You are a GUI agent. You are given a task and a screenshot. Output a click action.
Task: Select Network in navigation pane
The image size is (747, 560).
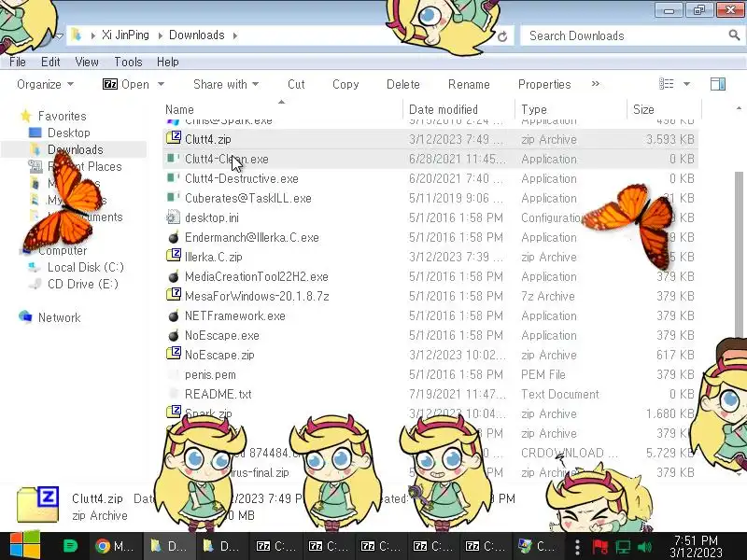[60, 317]
